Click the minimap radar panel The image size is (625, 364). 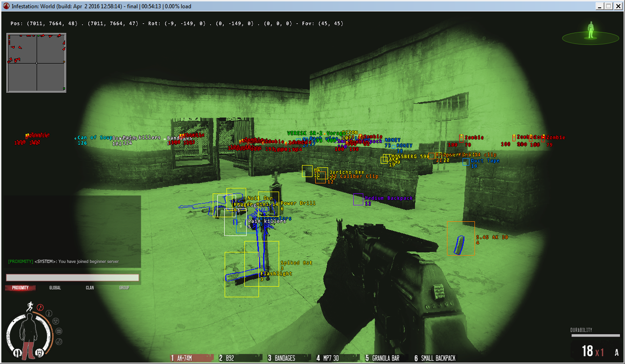tap(37, 63)
